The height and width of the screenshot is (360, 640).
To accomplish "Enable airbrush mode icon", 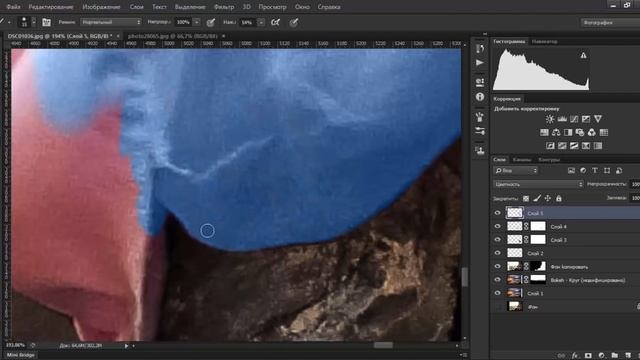I will click(x=276, y=22).
